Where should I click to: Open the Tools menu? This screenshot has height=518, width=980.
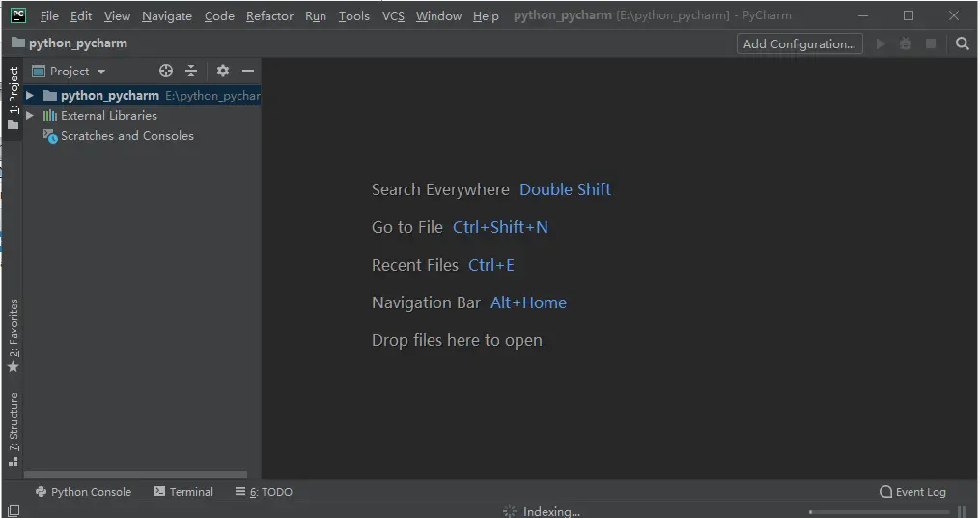(x=353, y=16)
